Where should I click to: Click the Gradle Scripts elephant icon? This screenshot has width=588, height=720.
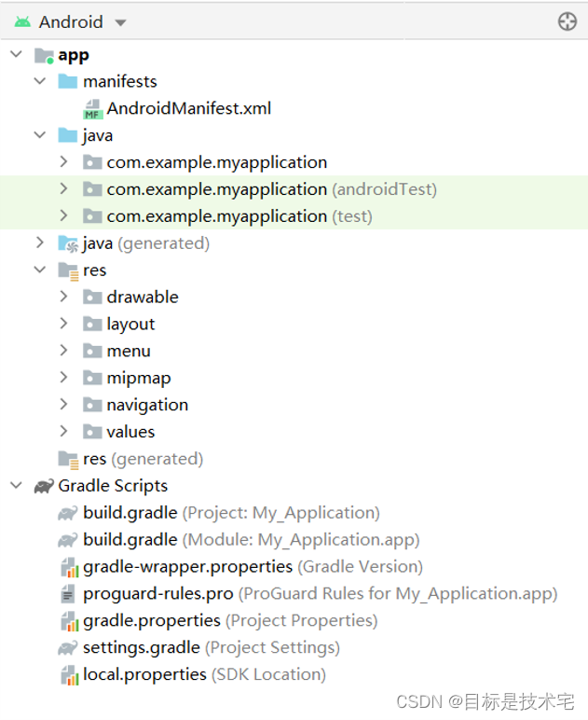tap(43, 486)
